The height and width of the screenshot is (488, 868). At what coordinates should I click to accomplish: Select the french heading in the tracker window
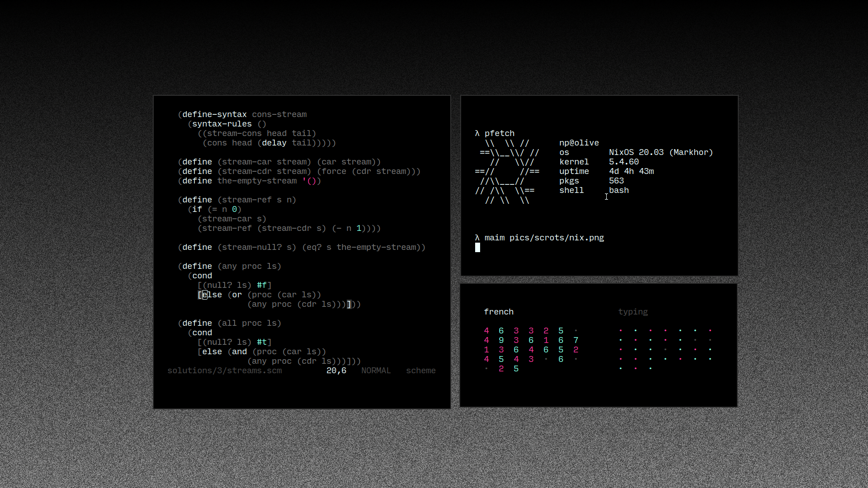tap(499, 312)
